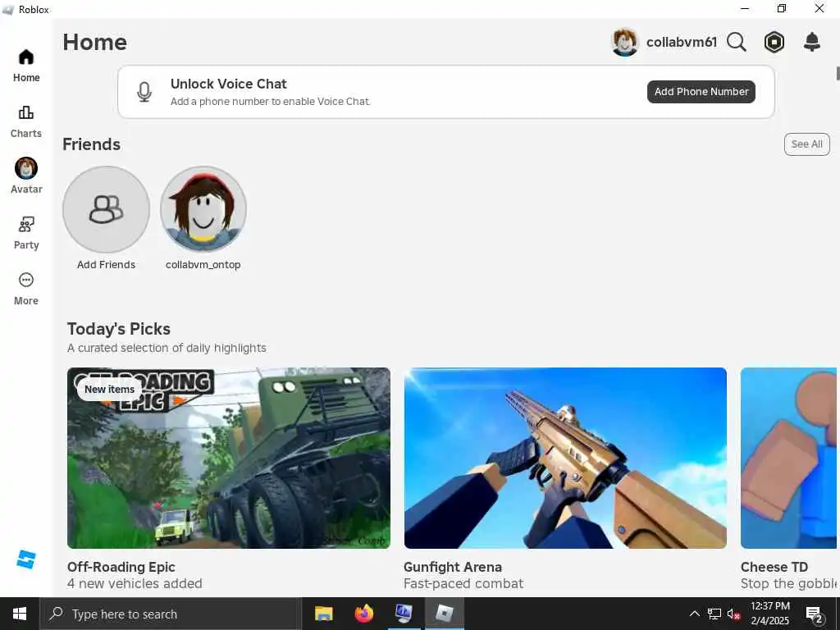Click the Roblox logo in the title bar

click(8, 9)
